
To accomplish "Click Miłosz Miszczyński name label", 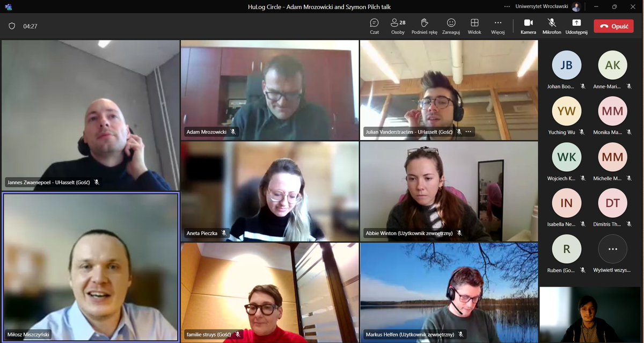I will pos(28,334).
